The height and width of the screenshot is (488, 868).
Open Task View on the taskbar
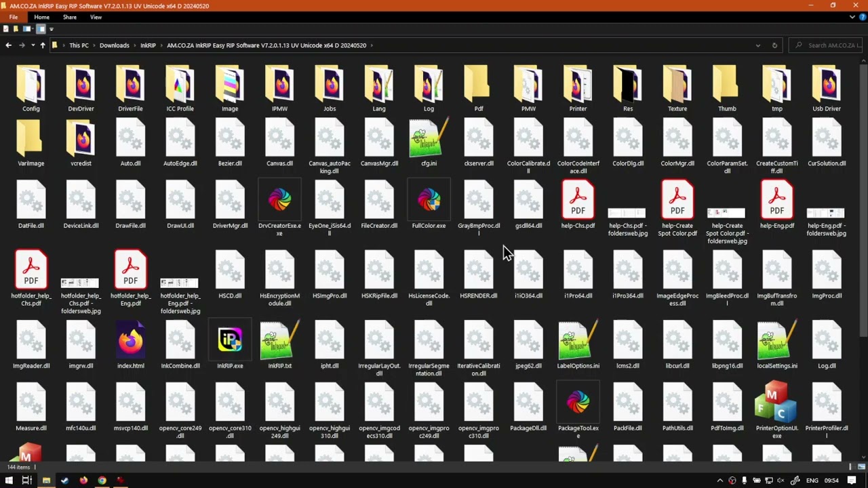(27, 481)
